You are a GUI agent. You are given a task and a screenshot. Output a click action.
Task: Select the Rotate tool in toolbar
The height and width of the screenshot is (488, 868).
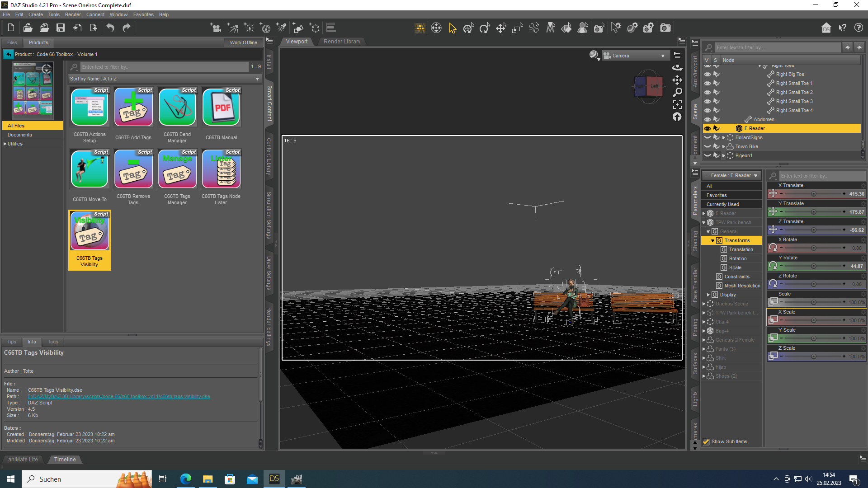(x=485, y=28)
